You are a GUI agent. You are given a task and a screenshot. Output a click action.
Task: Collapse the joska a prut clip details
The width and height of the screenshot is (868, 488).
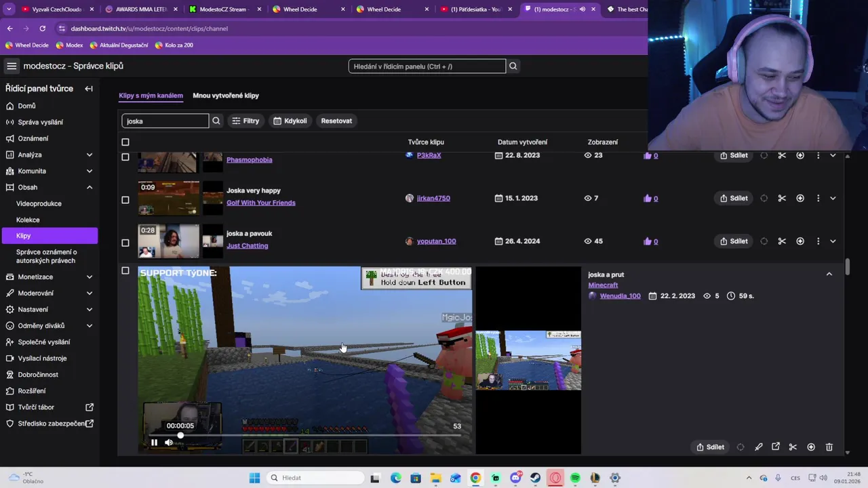pyautogui.click(x=829, y=274)
